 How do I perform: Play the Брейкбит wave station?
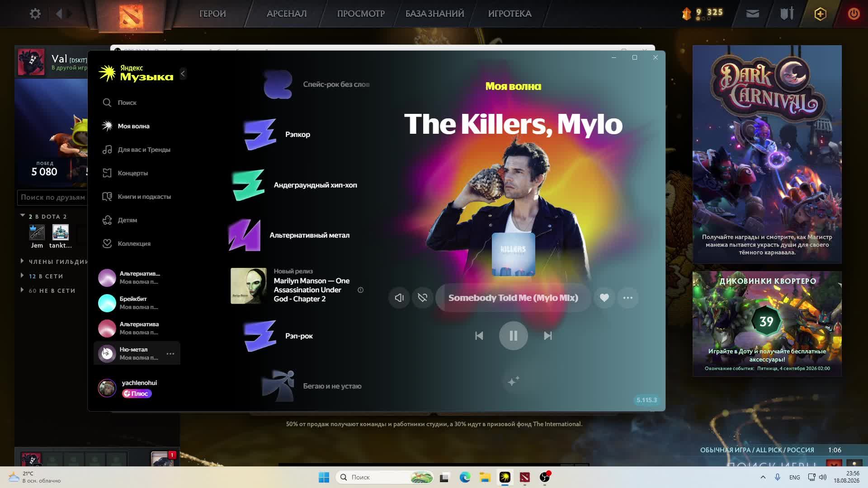pyautogui.click(x=107, y=303)
